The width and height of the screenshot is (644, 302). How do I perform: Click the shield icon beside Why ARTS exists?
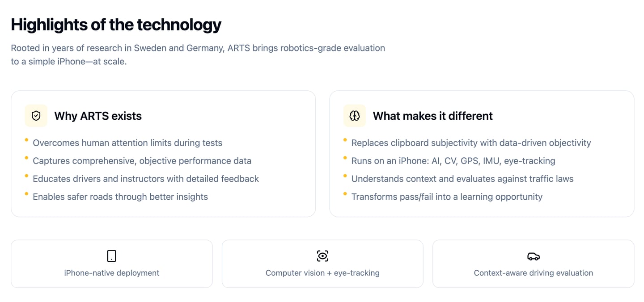(36, 116)
